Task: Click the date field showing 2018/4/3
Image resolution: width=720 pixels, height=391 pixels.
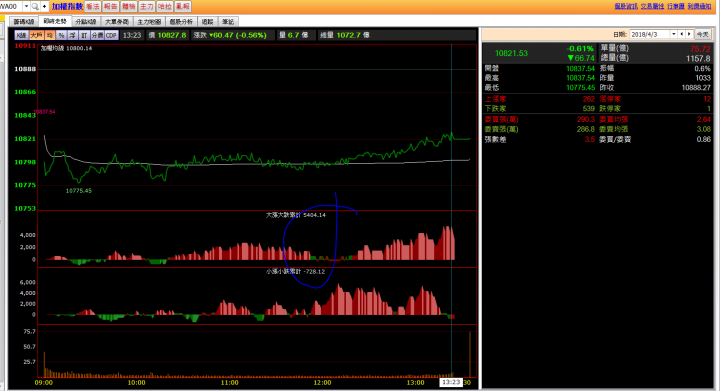Action: 650,34
